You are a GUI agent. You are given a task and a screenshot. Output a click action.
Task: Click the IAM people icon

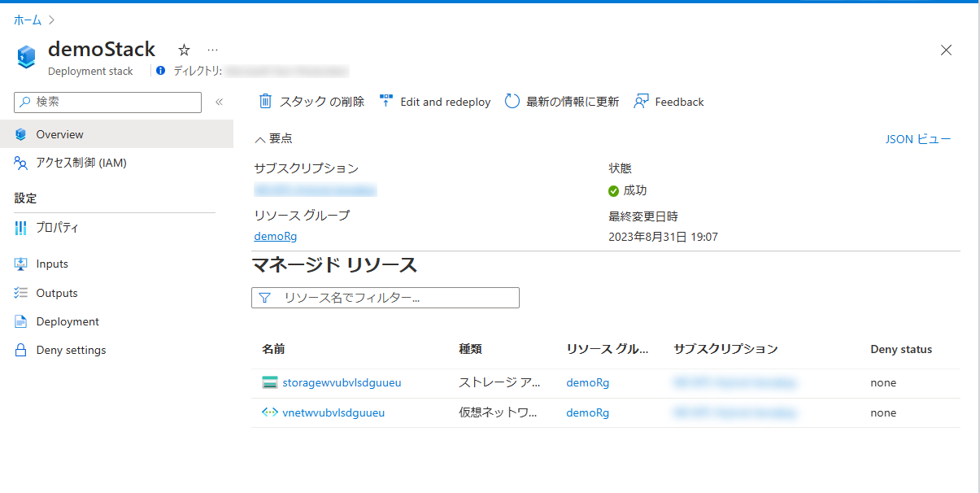21,163
